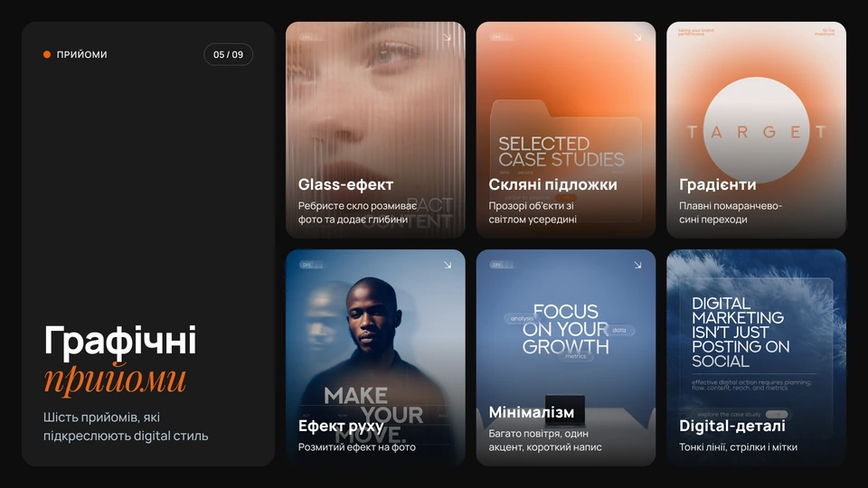Open the Glass-ефект card title
868x488 pixels.
[x=345, y=184]
